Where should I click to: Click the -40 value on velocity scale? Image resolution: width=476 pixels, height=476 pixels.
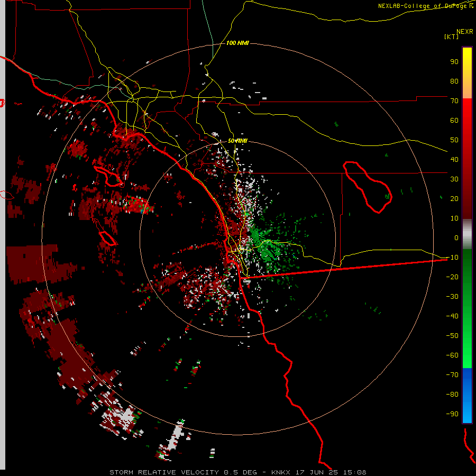point(452,316)
